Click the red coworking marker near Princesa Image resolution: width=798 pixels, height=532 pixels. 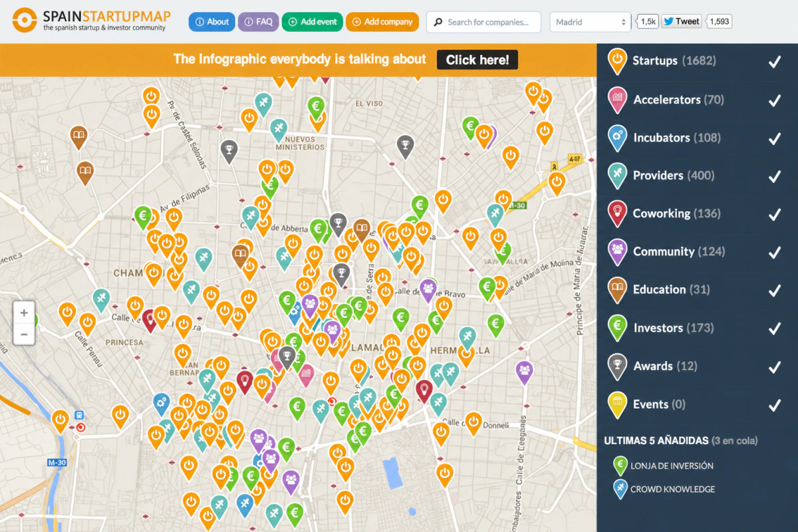[150, 320]
